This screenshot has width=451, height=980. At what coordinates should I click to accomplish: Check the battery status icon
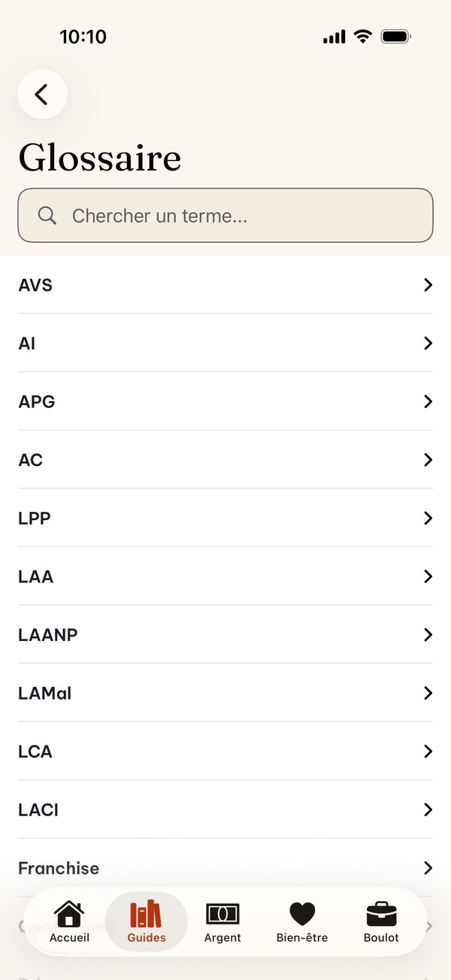pos(395,37)
